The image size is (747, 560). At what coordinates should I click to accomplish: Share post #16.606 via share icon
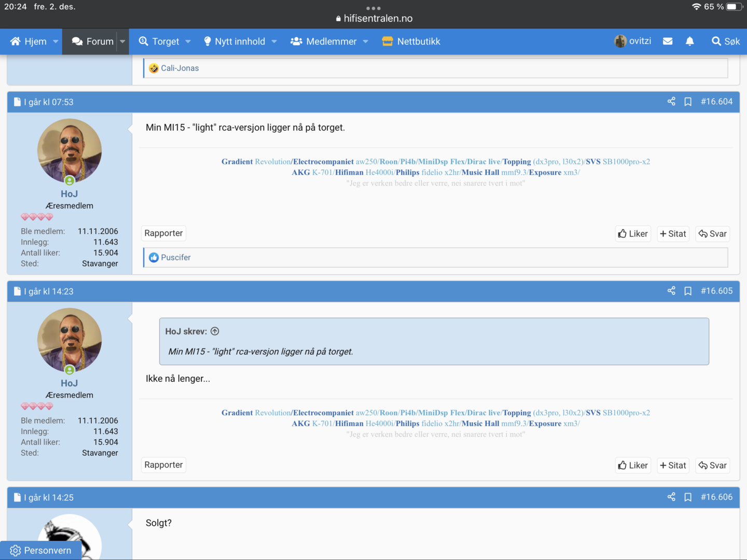tap(671, 497)
